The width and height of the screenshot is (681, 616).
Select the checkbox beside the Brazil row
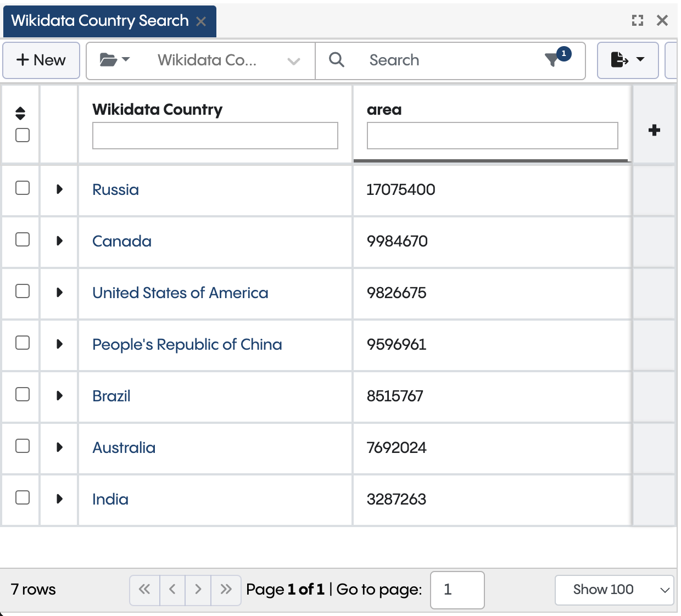pyautogui.click(x=21, y=394)
